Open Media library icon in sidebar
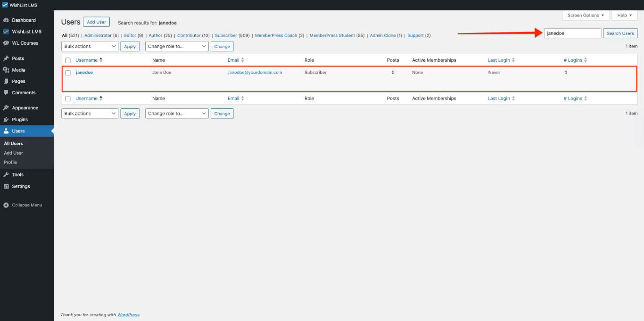644x321 pixels. [x=6, y=70]
